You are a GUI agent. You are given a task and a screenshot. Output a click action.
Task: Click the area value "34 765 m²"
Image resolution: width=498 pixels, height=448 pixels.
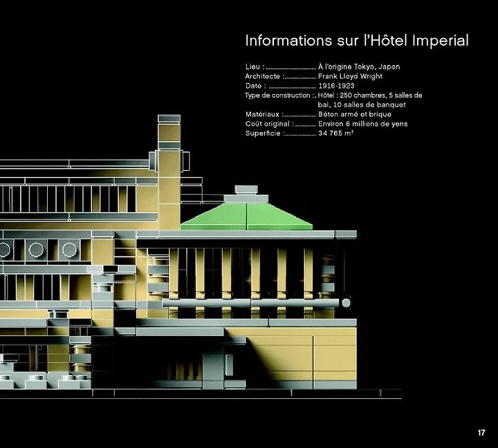335,133
